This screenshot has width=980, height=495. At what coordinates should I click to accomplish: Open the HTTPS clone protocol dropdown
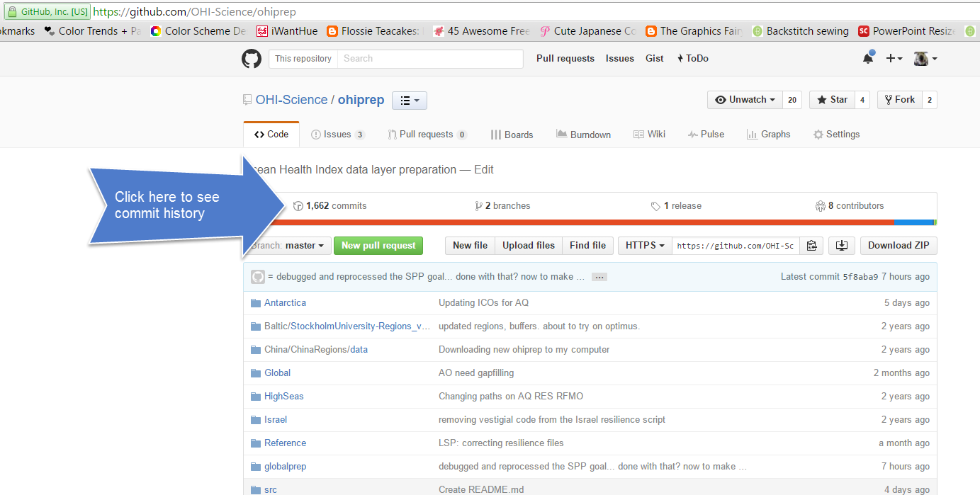click(x=645, y=246)
